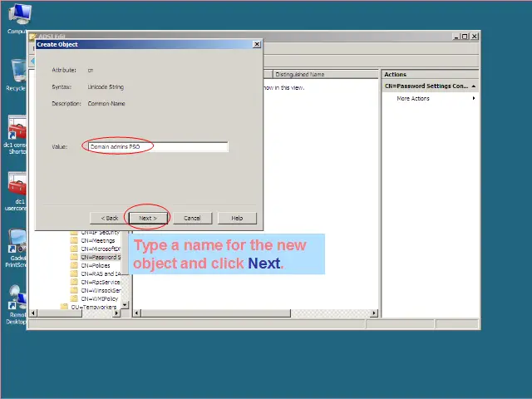Select the CN=WMIPolicy folder in tree
This screenshot has width=532, height=399.
click(x=99, y=298)
